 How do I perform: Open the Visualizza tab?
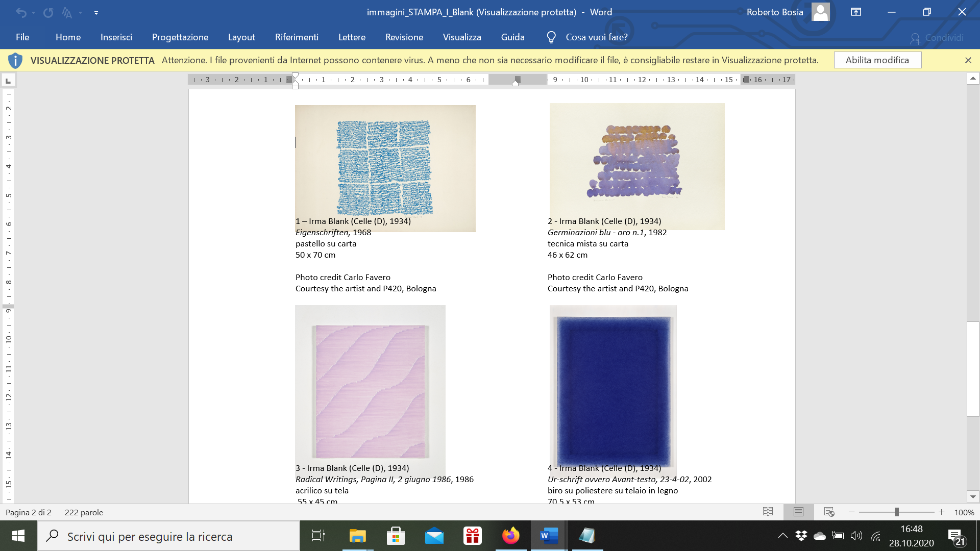462,37
